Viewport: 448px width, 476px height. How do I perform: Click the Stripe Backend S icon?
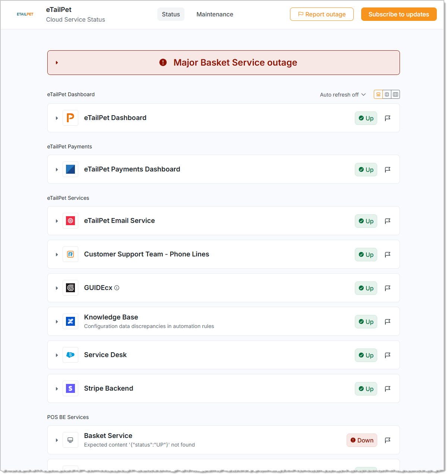[x=70, y=388]
